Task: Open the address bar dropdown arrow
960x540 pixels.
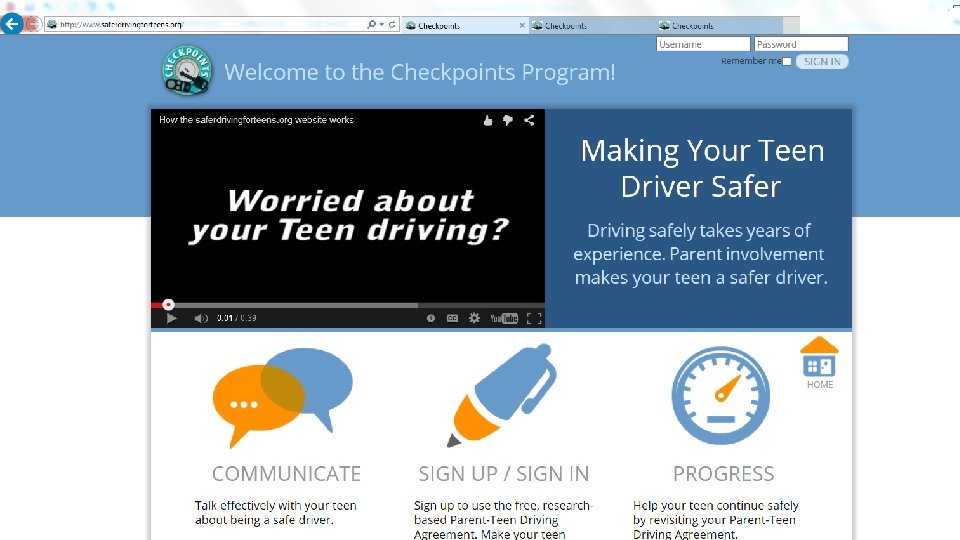Action: click(382, 24)
